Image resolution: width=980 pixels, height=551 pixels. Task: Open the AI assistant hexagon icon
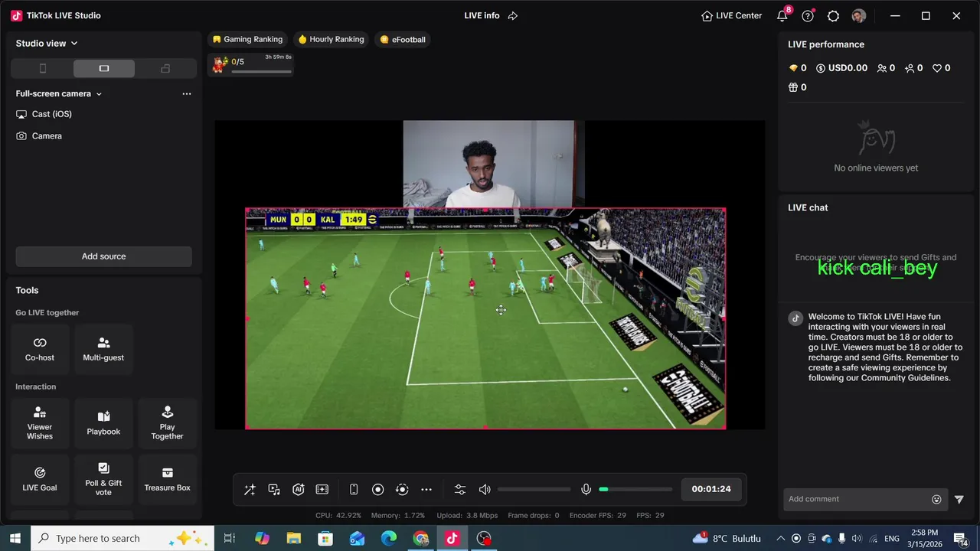pos(299,490)
